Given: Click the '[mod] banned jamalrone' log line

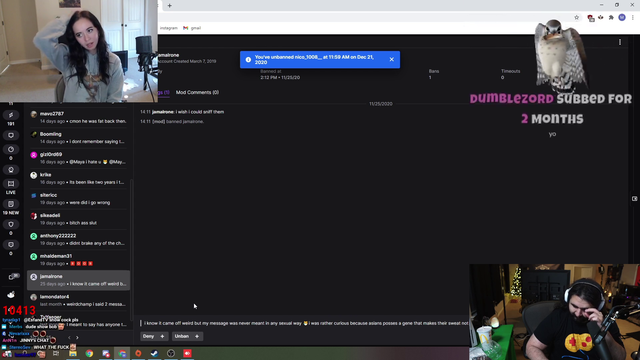Looking at the screenshot, I should click(172, 122).
